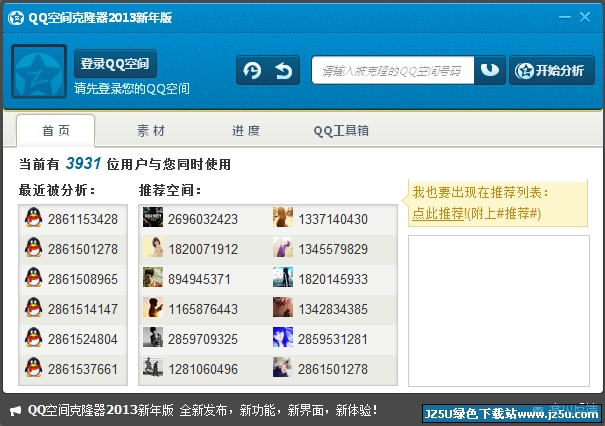Screen dimensions: 605x426
Task: Click avatar thumbnail for 1820145933
Action: [283, 277]
